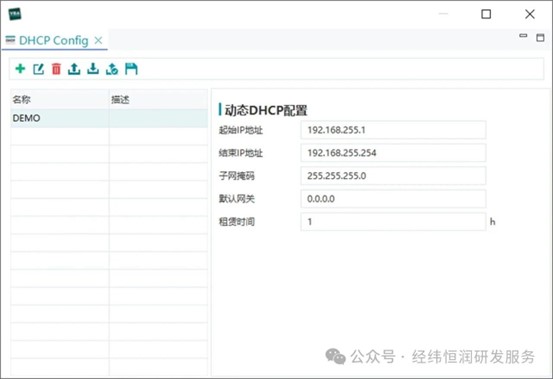
Task: Save configuration with floppy disk icon
Action: [x=131, y=69]
